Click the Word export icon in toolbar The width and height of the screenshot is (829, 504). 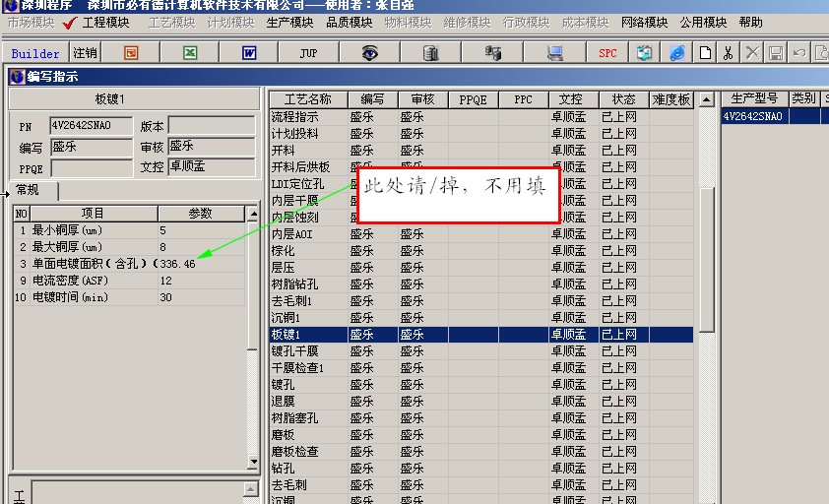(x=249, y=53)
